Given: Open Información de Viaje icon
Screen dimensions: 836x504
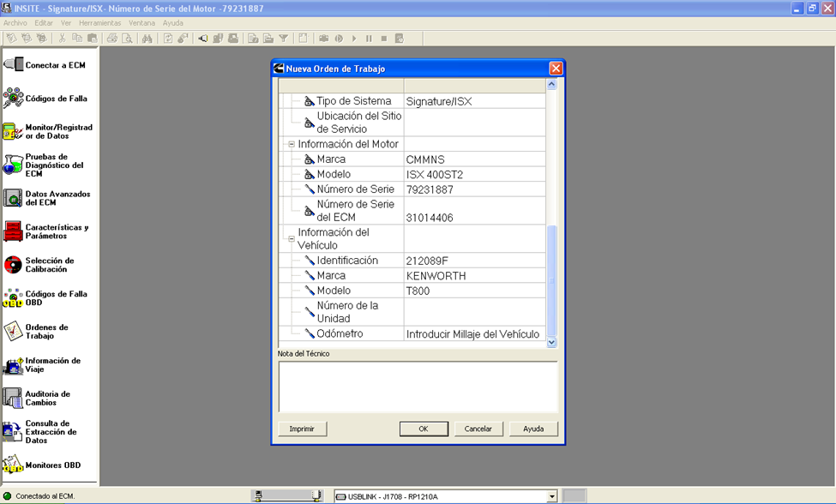Looking at the screenshot, I should (x=13, y=365).
